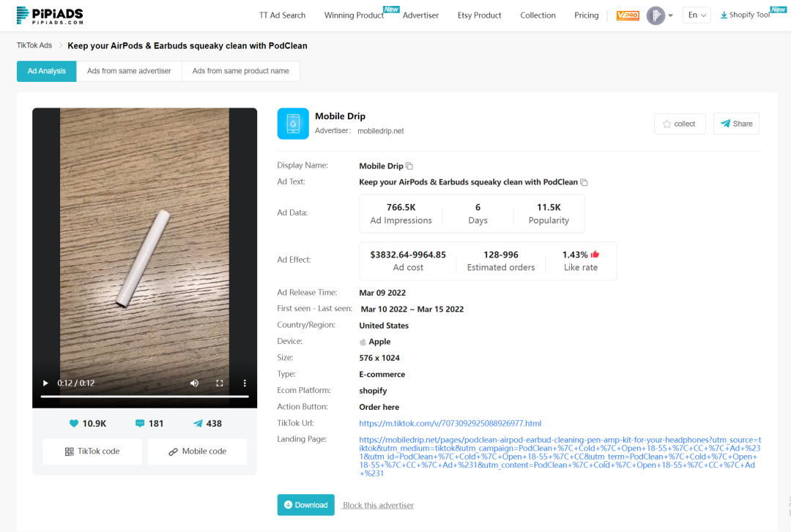The height and width of the screenshot is (532, 791).
Task: Go to TikTok Ads breadcrumb
Action: (34, 45)
